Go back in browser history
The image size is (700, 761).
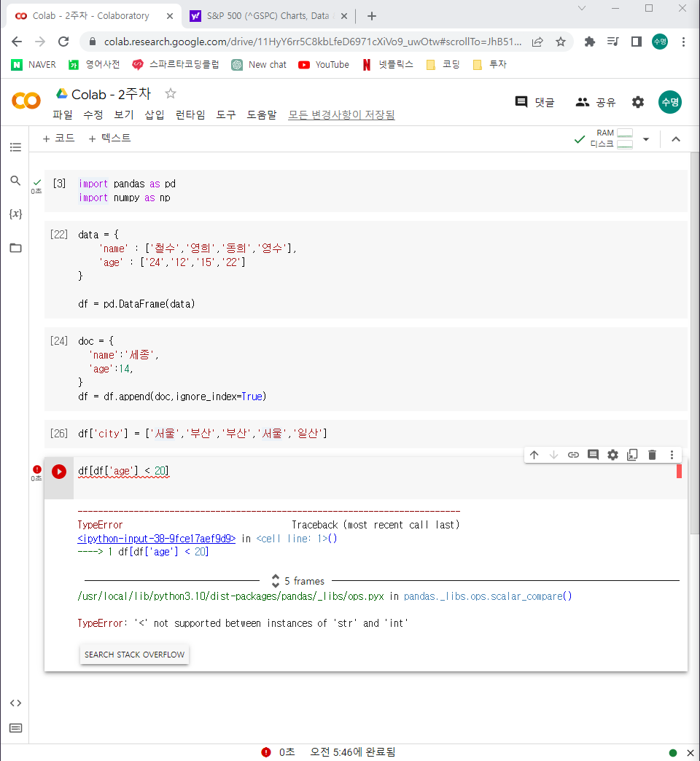17,42
